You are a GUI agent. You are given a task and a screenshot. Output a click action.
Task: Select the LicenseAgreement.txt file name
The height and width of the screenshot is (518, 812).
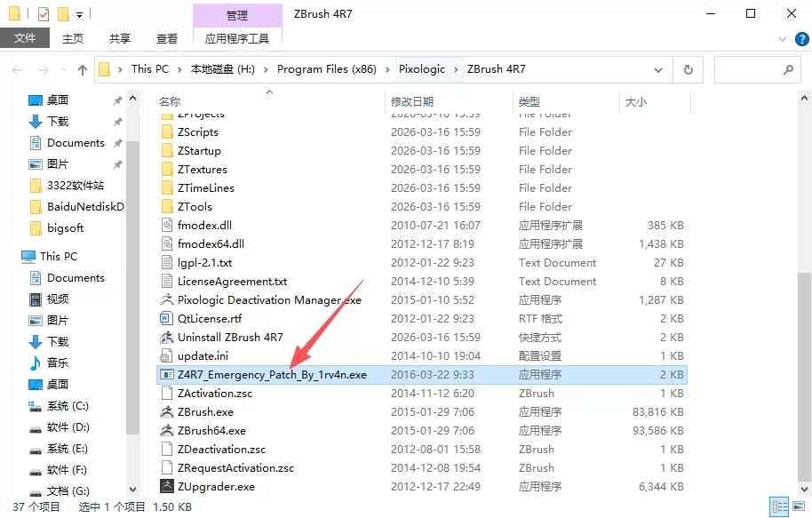tap(232, 282)
